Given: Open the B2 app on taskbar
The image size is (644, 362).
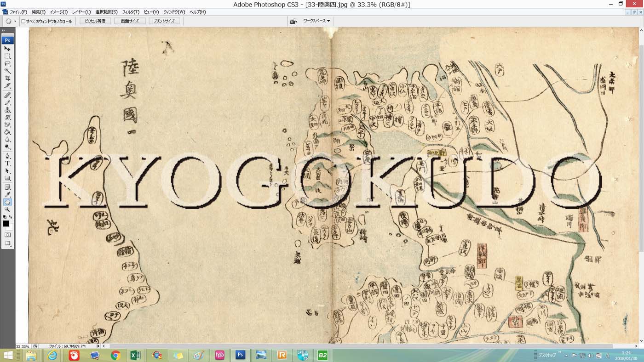Looking at the screenshot, I should click(x=323, y=355).
